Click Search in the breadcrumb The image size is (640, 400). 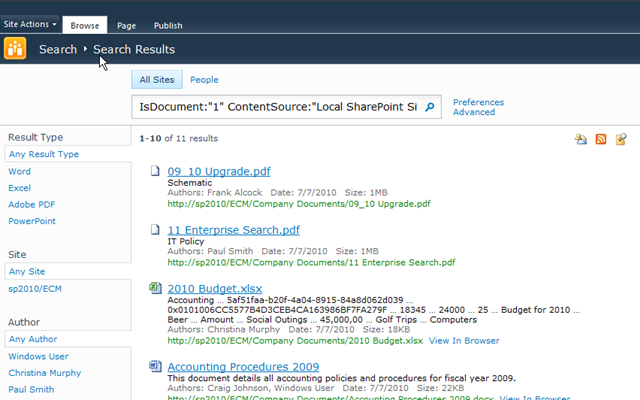58,49
